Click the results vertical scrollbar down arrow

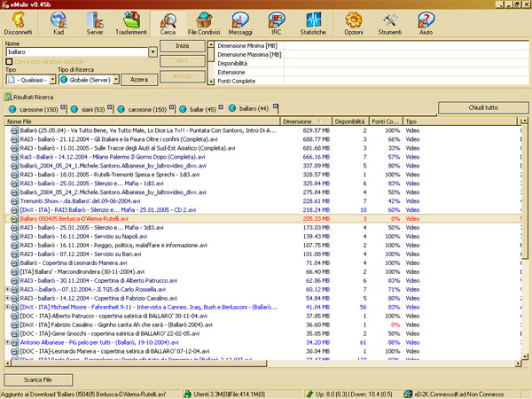pyautogui.click(x=525, y=356)
